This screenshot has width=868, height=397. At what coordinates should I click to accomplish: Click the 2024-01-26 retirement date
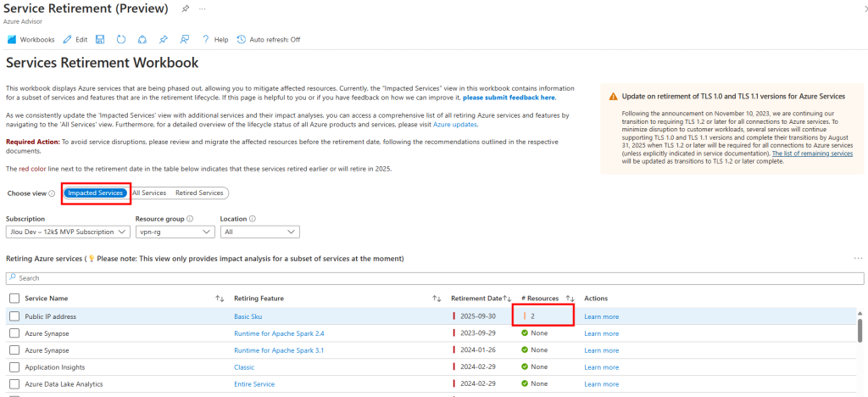click(x=476, y=350)
